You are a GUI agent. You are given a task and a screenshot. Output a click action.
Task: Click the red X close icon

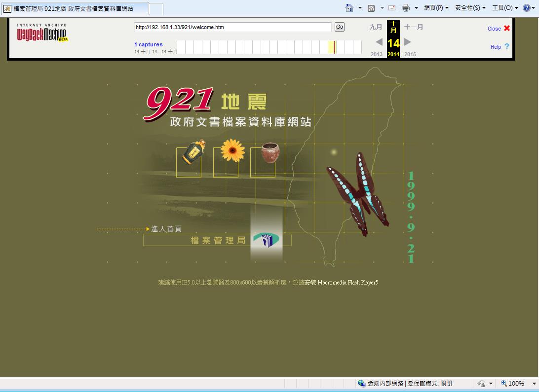[x=507, y=28]
